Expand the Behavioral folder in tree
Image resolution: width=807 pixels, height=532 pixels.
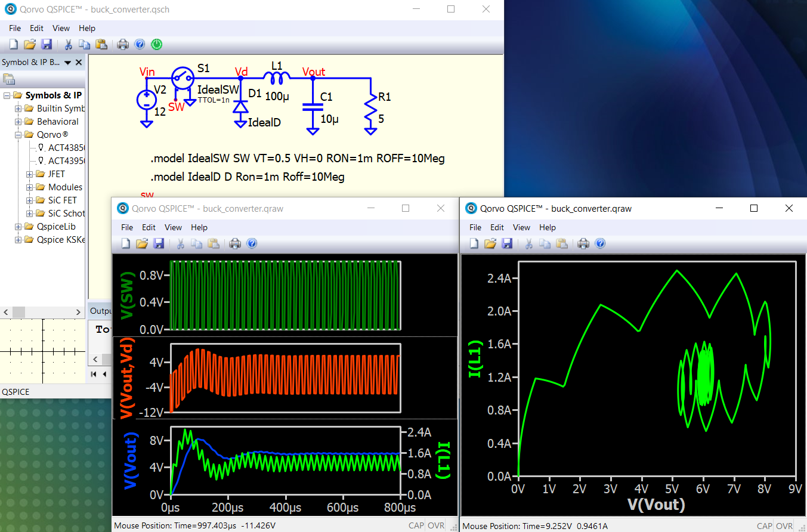click(x=18, y=122)
